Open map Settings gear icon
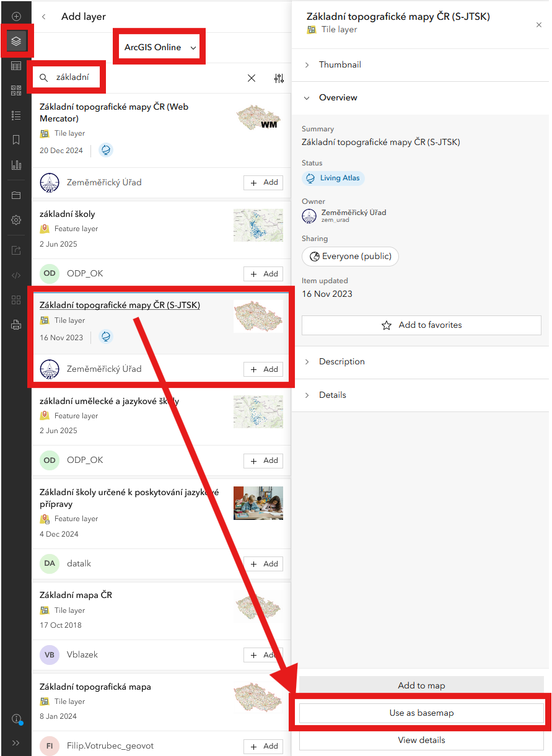This screenshot has height=756, width=552. (x=16, y=220)
